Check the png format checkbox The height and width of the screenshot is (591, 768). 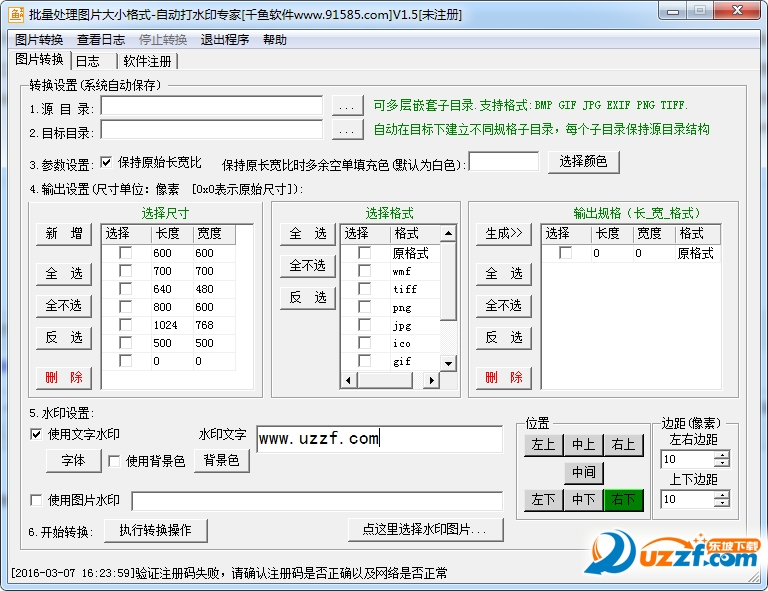coord(364,307)
